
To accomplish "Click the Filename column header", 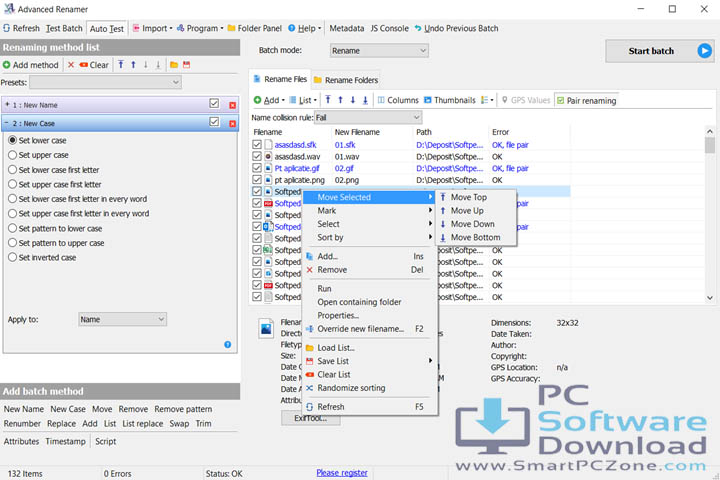I will pos(291,132).
